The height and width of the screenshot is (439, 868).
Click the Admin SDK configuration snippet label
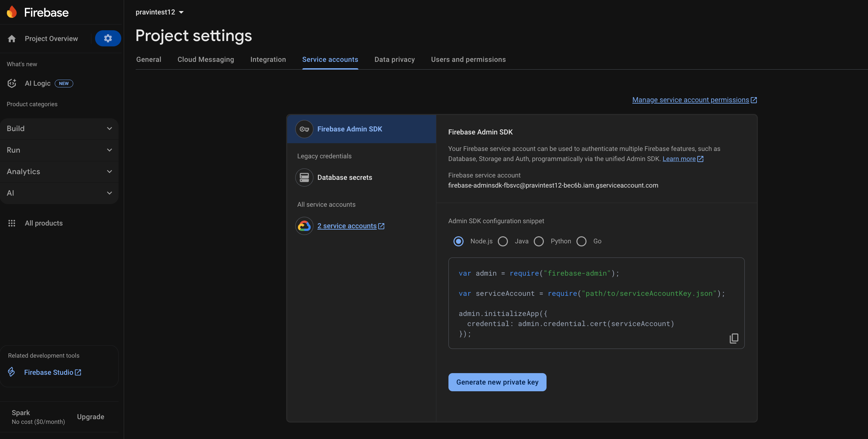496,221
